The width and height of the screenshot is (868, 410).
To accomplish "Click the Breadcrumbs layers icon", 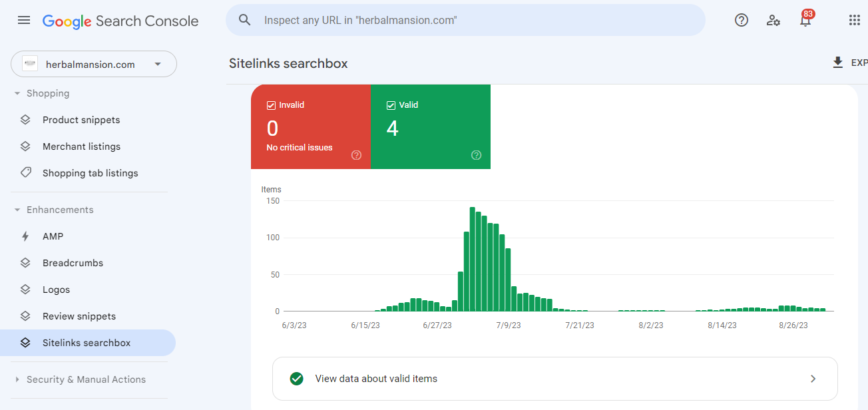I will (25, 263).
